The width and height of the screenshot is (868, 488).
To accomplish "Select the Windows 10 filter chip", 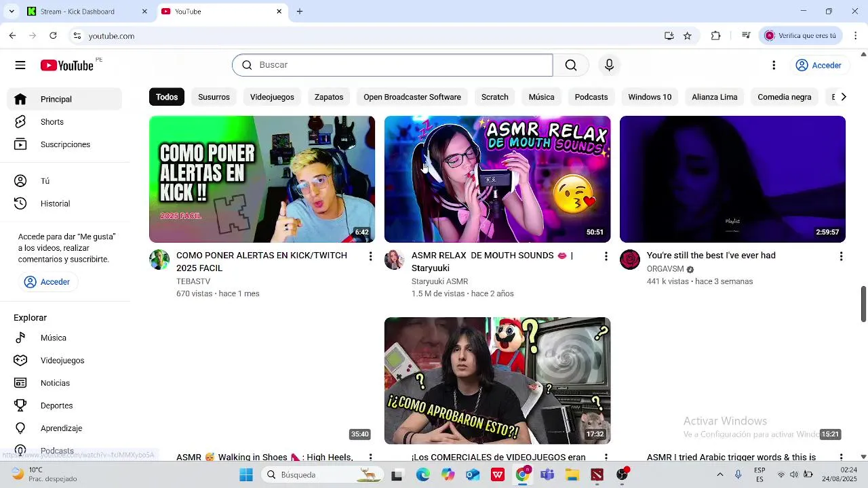I will 650,97.
